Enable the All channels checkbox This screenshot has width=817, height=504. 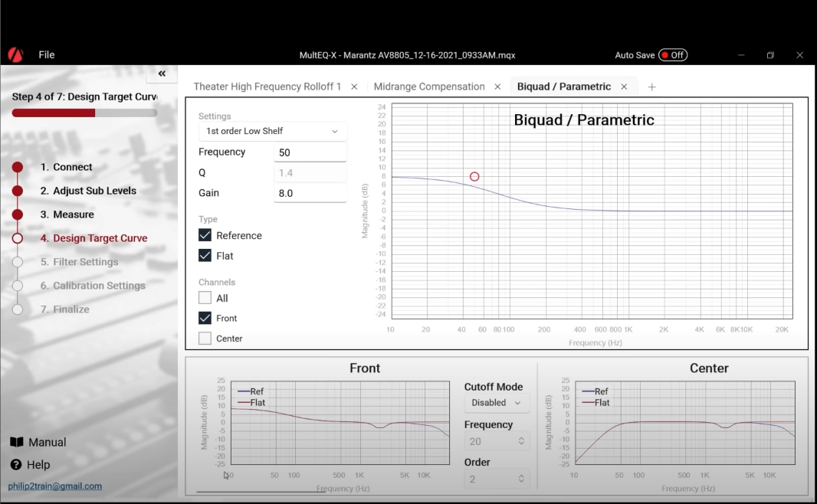205,298
